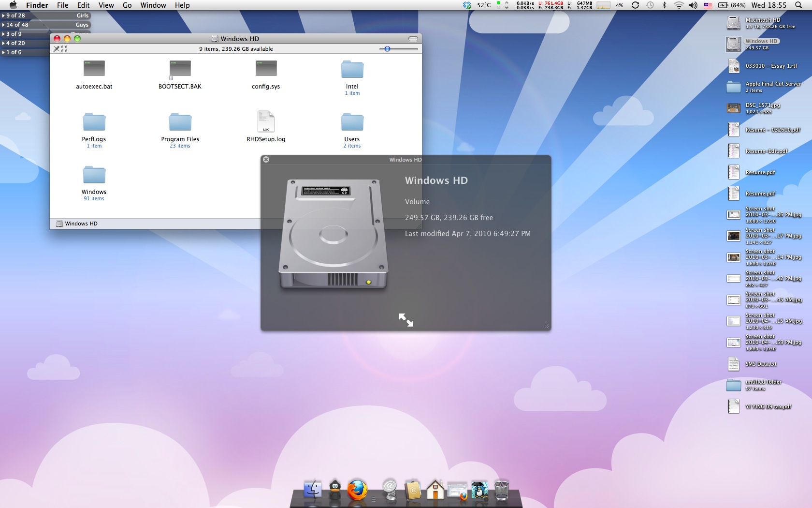Viewport: 812px width, 508px height.
Task: Open the Window menu
Action: point(153,5)
